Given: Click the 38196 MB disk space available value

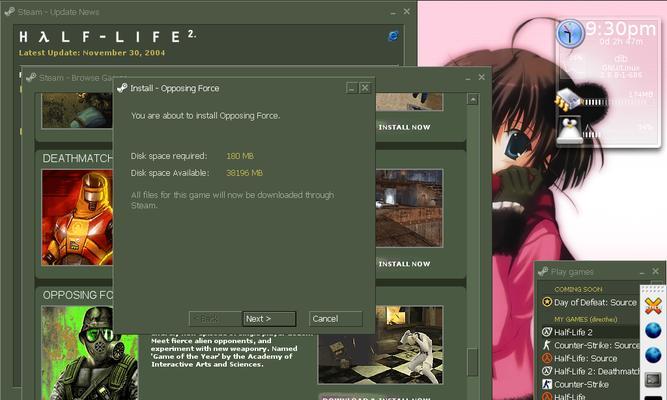Looking at the screenshot, I should (x=244, y=173).
